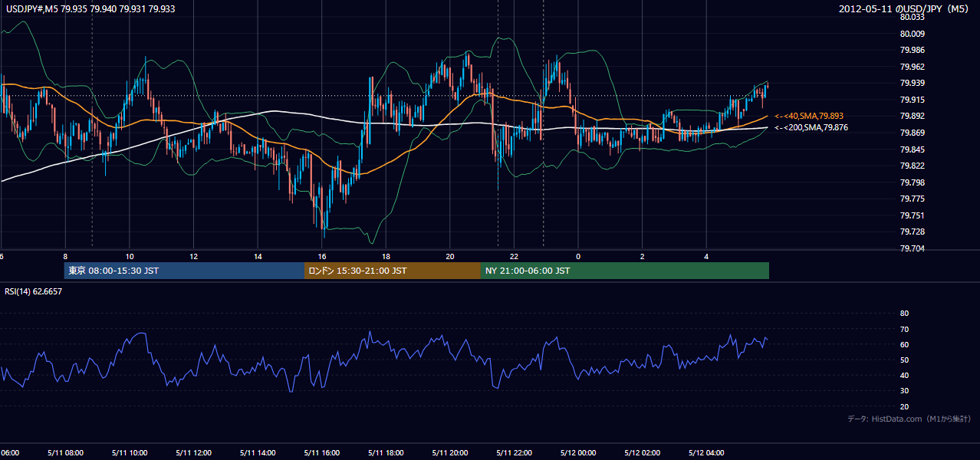Screen dimensions: 980x460
Task: Click the 2012-05-11 USD/JPY (M5) chart title
Action: 905,8
